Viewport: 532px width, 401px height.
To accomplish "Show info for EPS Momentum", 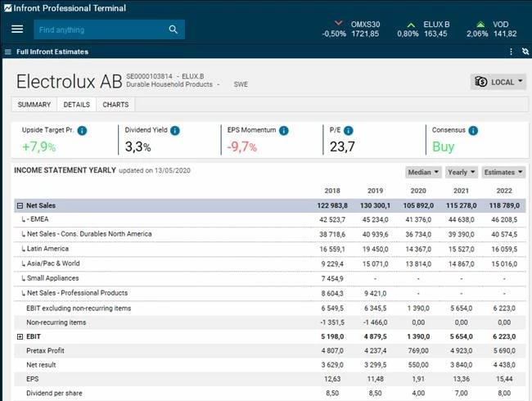I will [x=284, y=131].
